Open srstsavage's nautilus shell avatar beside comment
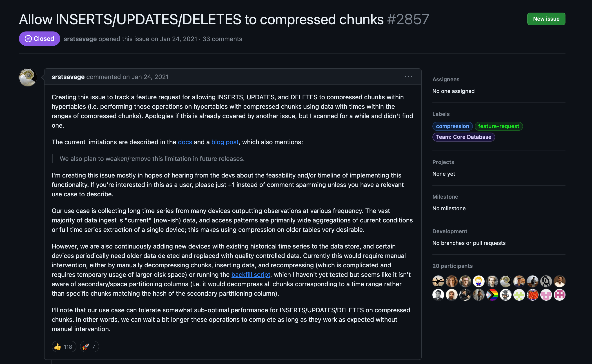Screen dimensions: 592x364 (x=28, y=77)
